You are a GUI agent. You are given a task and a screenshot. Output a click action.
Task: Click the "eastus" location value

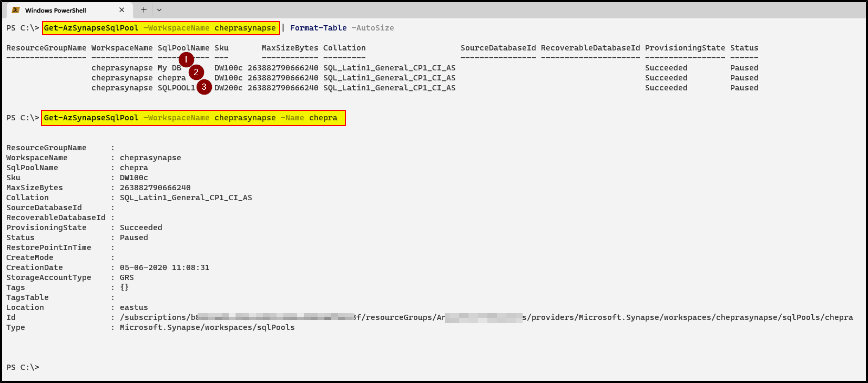point(134,307)
